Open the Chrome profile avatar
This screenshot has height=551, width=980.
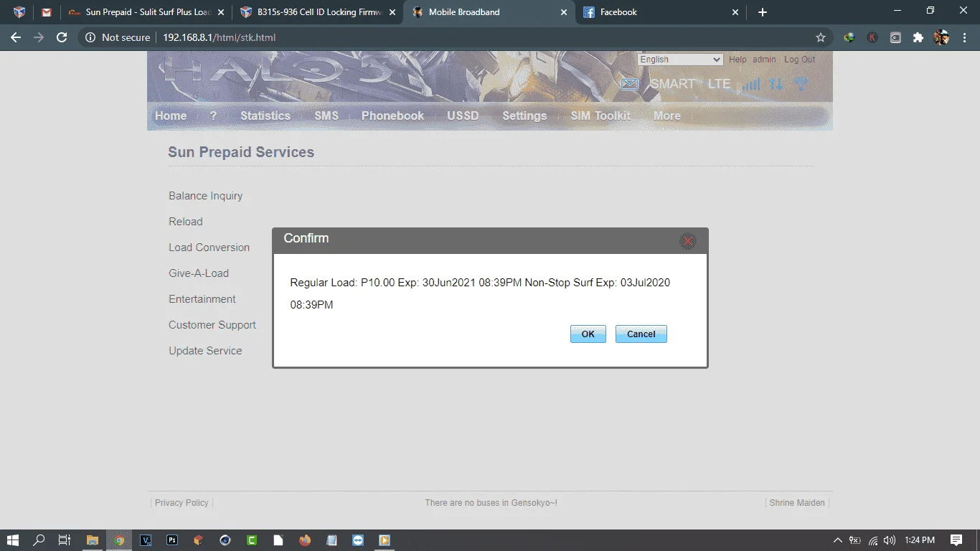(x=941, y=37)
